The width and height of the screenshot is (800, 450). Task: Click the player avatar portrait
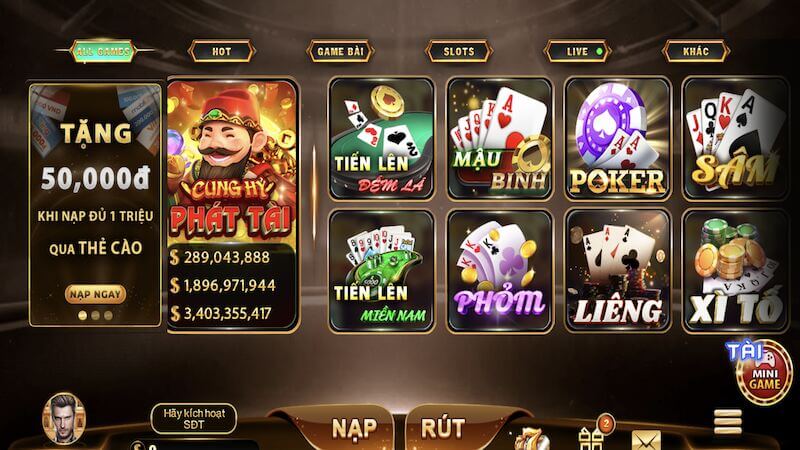(64, 418)
